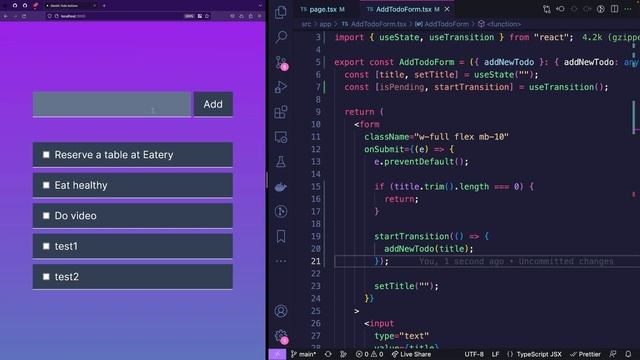Change UTF-8 encoding in status bar
The image size is (640, 360).
(x=474, y=354)
